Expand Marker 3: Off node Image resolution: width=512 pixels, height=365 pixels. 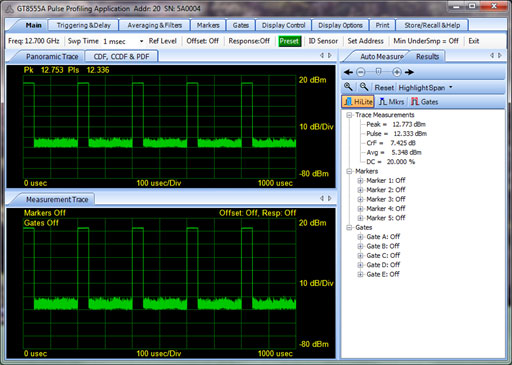click(360, 199)
